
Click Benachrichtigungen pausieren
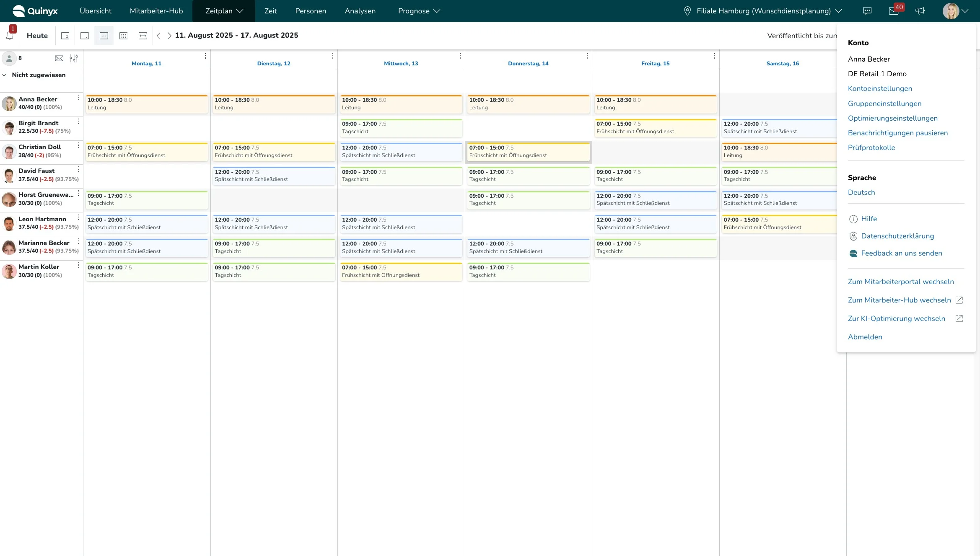coord(897,133)
